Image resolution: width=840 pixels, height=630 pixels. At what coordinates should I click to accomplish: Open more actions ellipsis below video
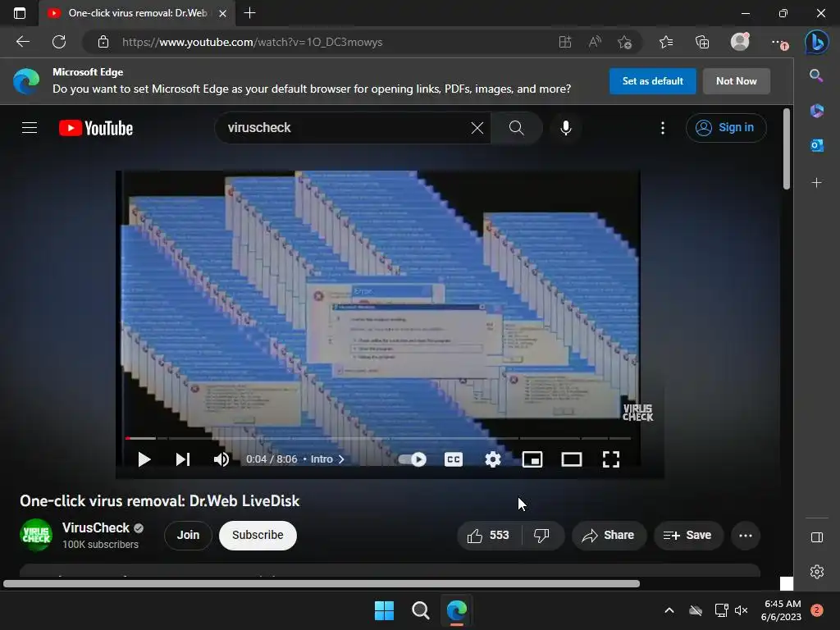click(745, 535)
